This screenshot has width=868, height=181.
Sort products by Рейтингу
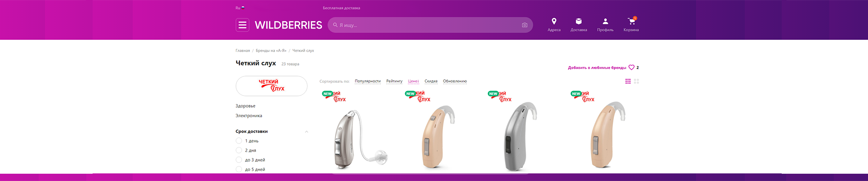tap(394, 81)
